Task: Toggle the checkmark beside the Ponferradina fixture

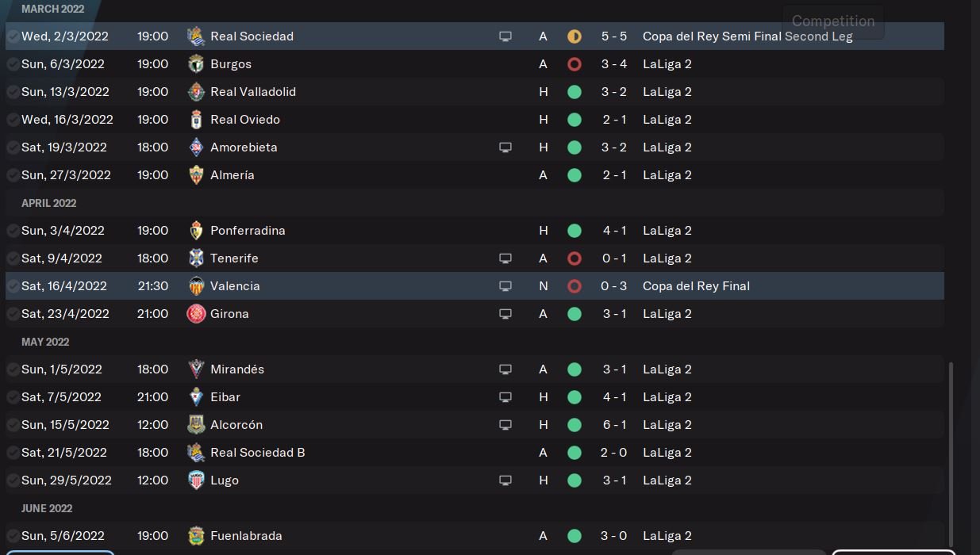Action: pyautogui.click(x=13, y=231)
